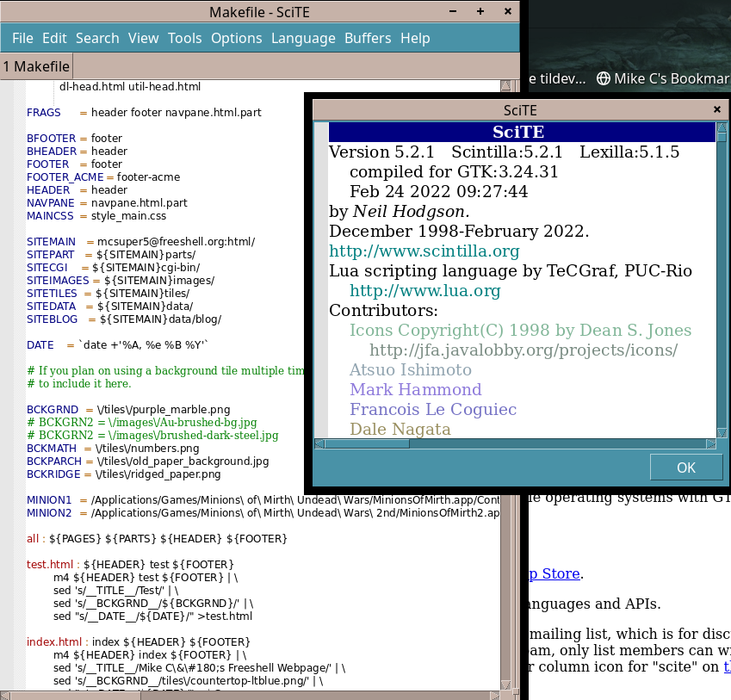Open the Edit menu
The height and width of the screenshot is (700, 731).
click(54, 38)
